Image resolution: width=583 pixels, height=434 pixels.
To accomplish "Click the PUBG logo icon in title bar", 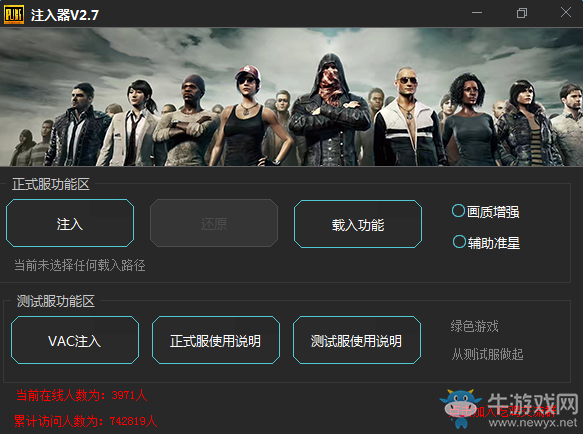I will pyautogui.click(x=14, y=15).
